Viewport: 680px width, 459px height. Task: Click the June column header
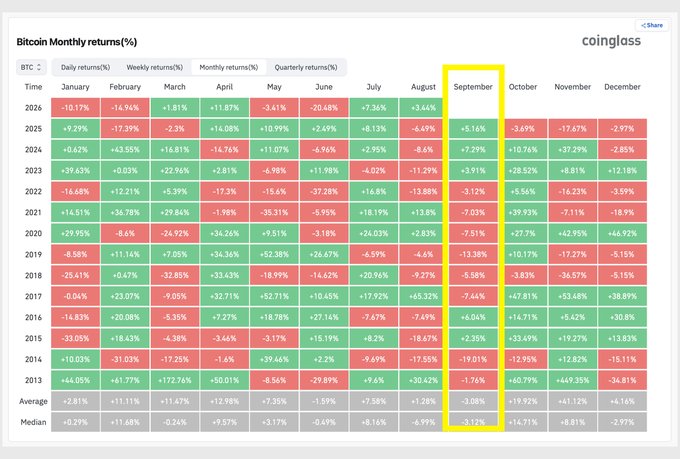pyautogui.click(x=324, y=87)
